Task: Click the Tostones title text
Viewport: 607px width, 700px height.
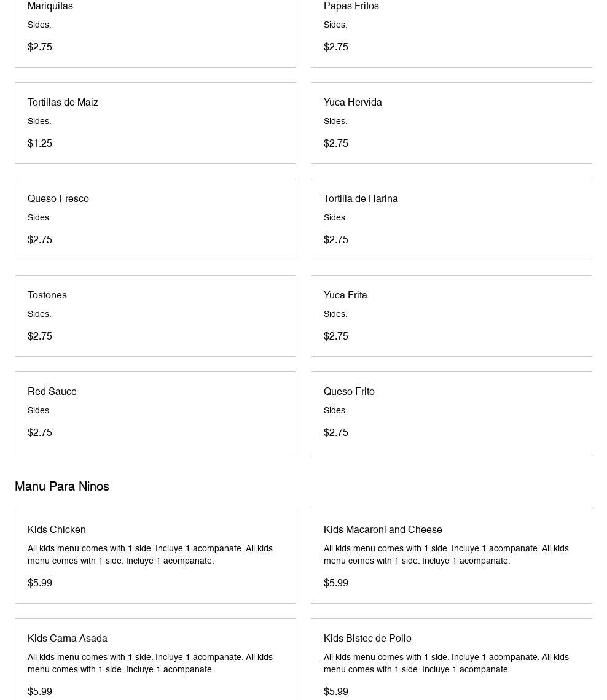Action: [47, 295]
